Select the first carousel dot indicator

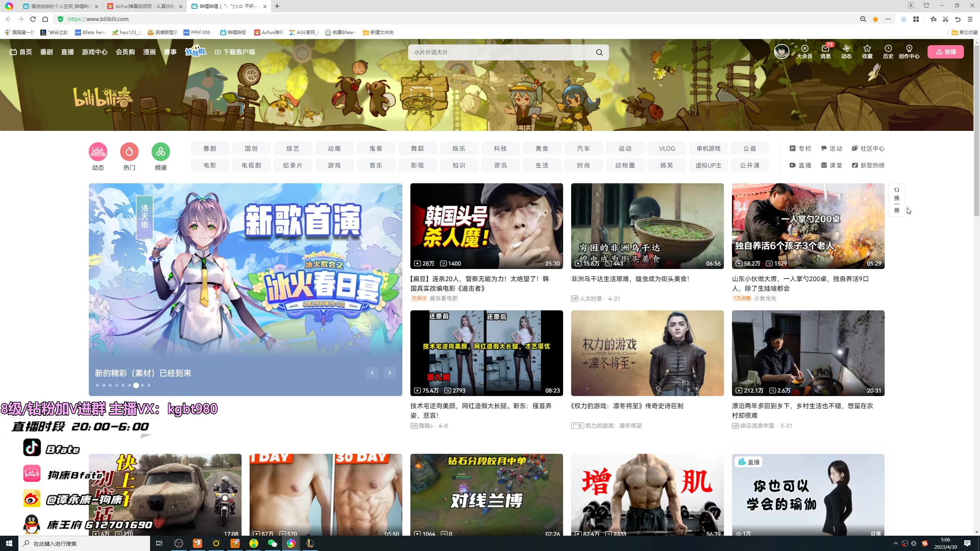click(97, 385)
